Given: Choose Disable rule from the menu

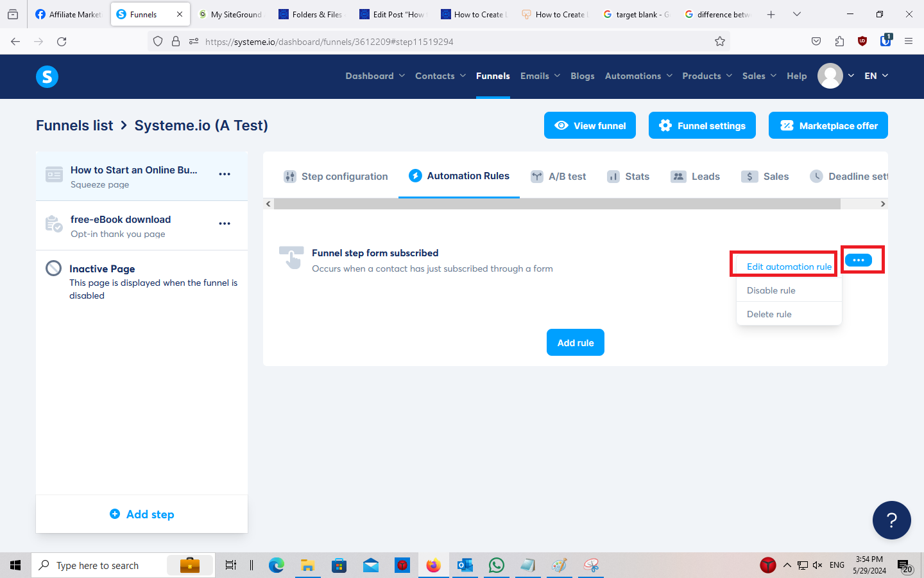Looking at the screenshot, I should (x=789, y=290).
